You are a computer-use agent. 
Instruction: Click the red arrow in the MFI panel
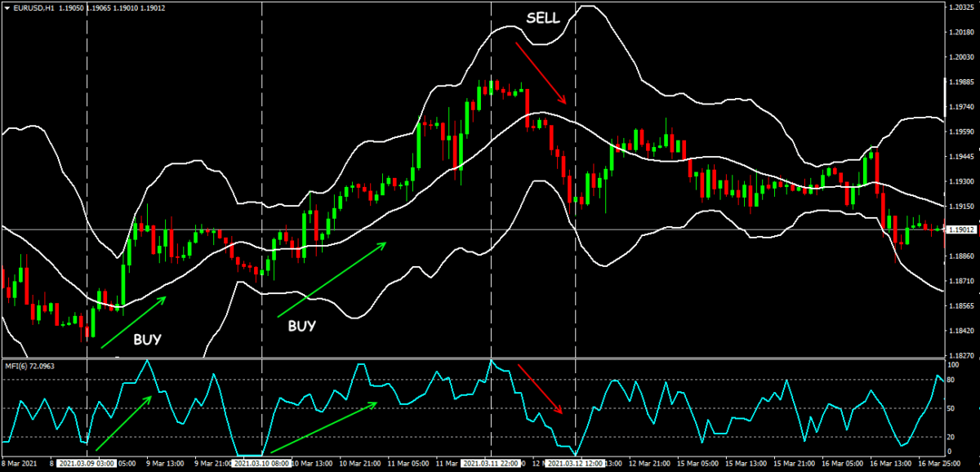click(541, 390)
